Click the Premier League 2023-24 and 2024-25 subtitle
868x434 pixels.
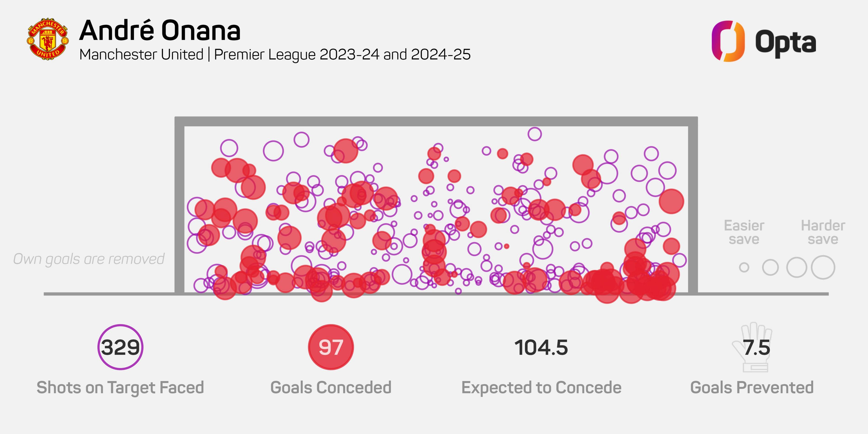[x=342, y=54]
